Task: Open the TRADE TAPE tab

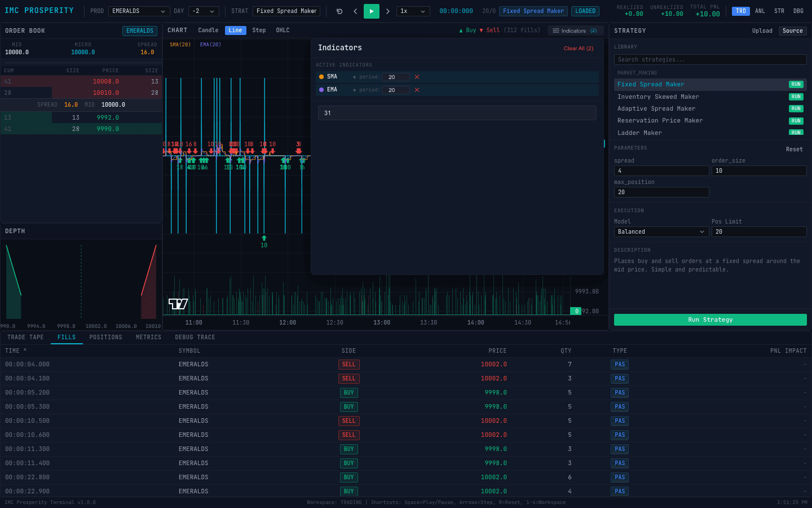Action: coord(25,338)
